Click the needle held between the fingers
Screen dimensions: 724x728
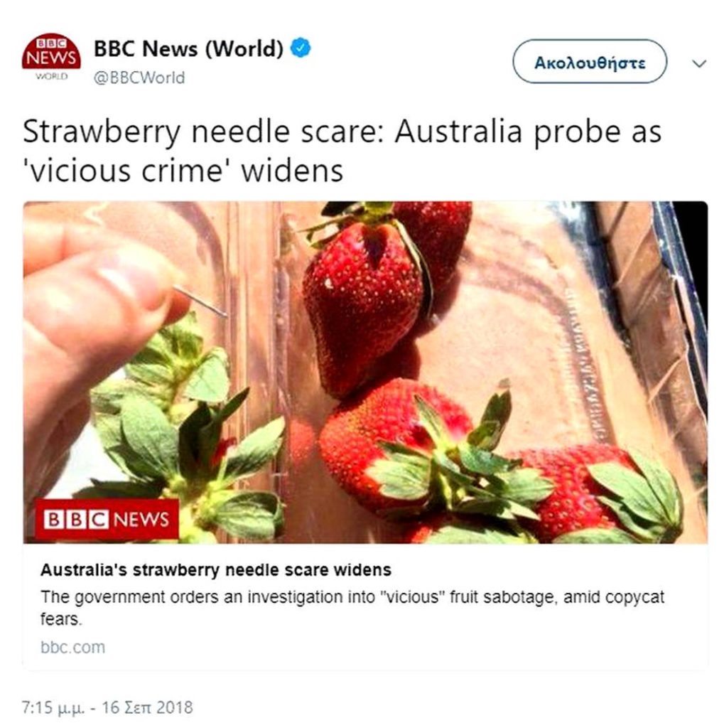point(200,301)
